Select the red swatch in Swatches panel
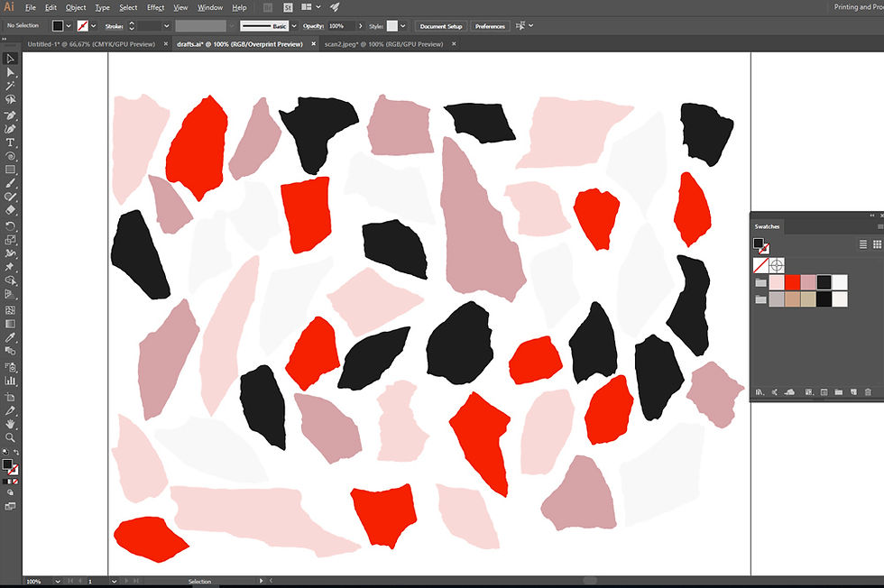Viewport: 884px width, 588px height. tap(792, 282)
